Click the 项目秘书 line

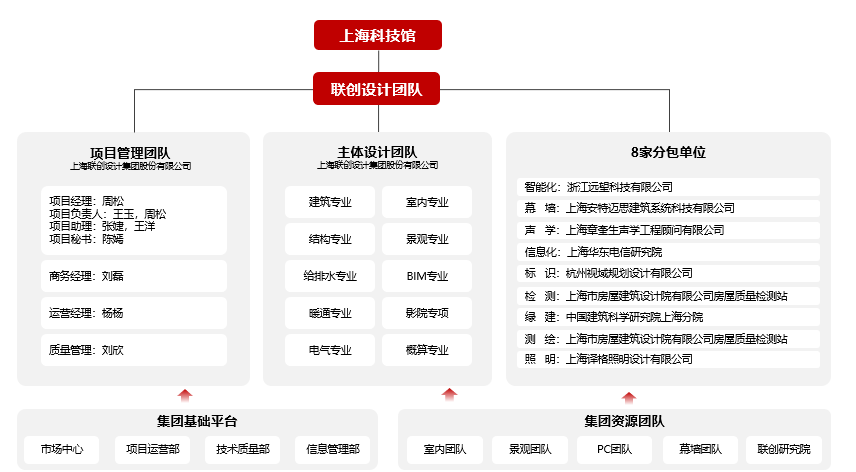86,239
